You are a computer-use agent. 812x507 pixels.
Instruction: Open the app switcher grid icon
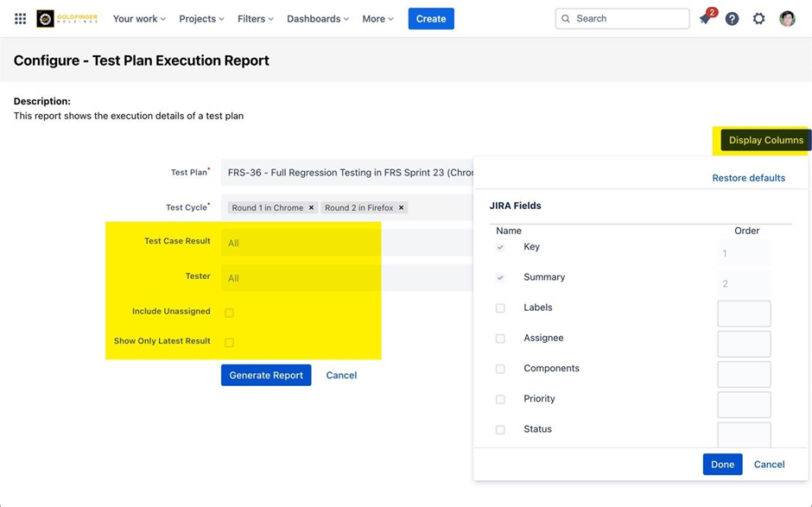pyautogui.click(x=20, y=18)
